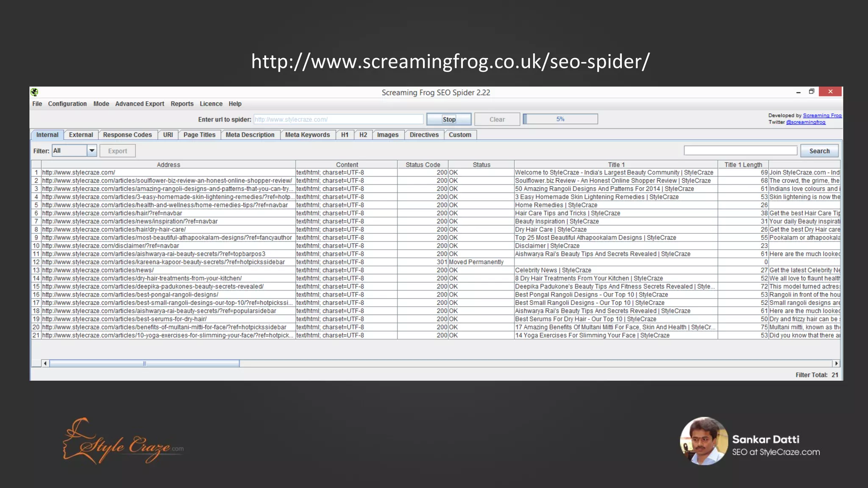Switch to the Meta Keywords tab

pyautogui.click(x=308, y=135)
